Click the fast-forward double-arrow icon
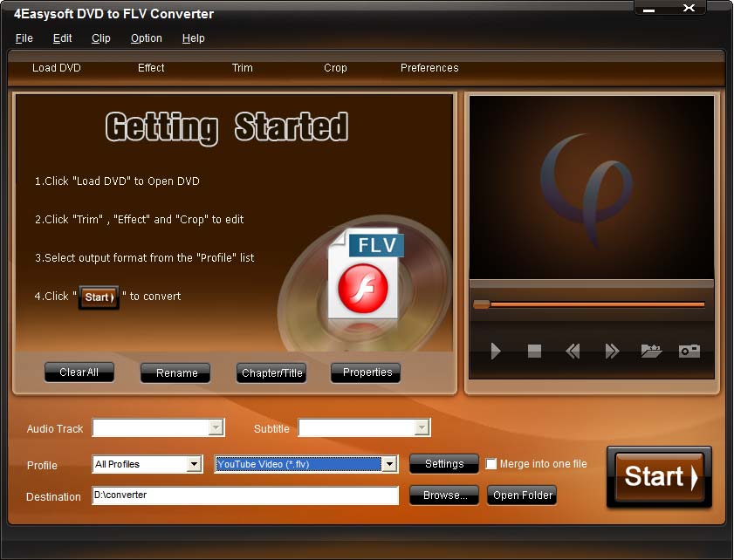 coord(611,351)
